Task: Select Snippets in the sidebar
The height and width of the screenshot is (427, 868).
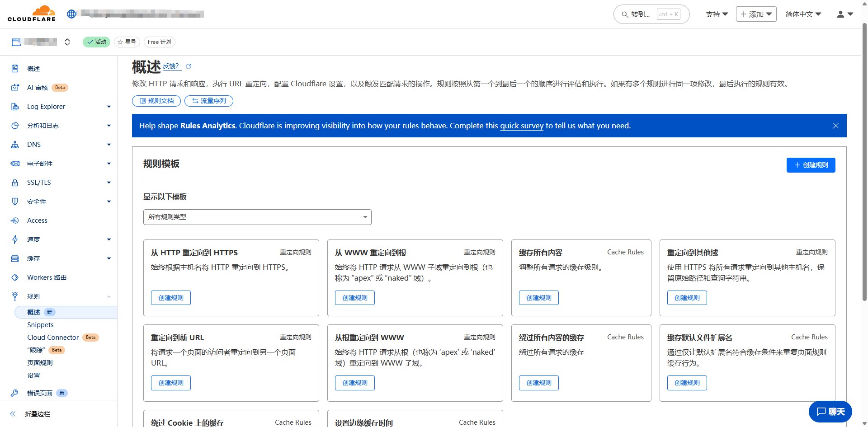Action: tap(40, 325)
